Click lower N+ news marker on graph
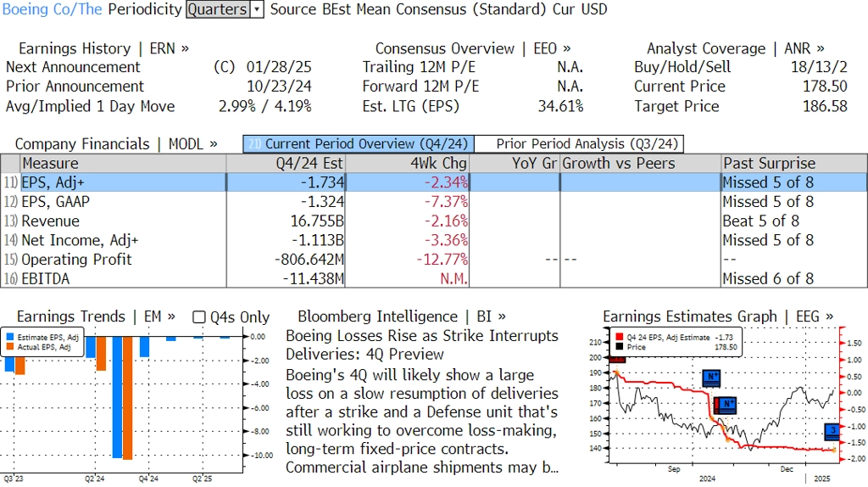This screenshot has height=487, width=868. [x=727, y=405]
